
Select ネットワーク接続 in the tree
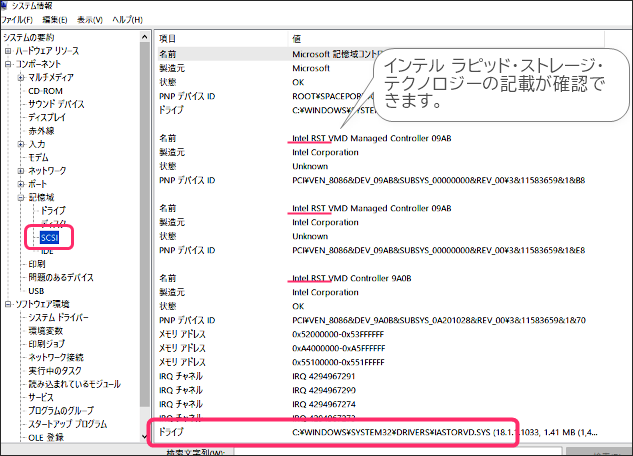(x=56, y=358)
